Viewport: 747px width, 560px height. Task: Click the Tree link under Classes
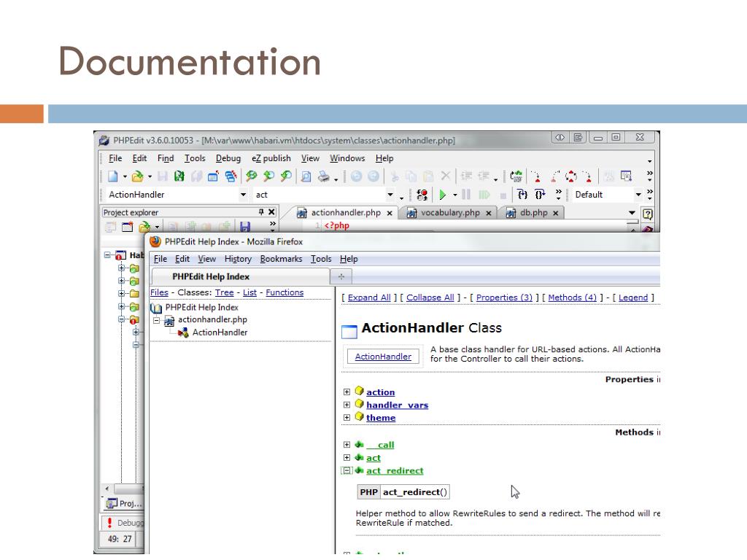pos(224,292)
